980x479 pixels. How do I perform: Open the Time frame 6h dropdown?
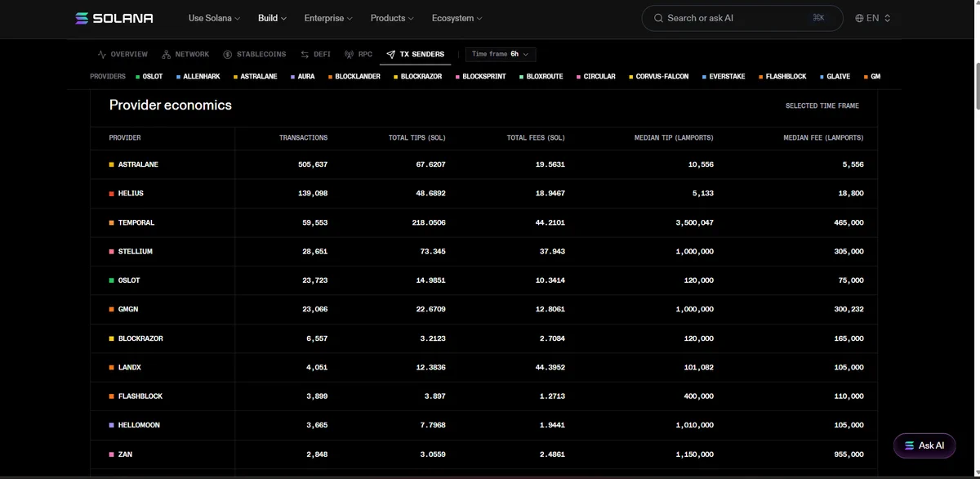coord(501,54)
